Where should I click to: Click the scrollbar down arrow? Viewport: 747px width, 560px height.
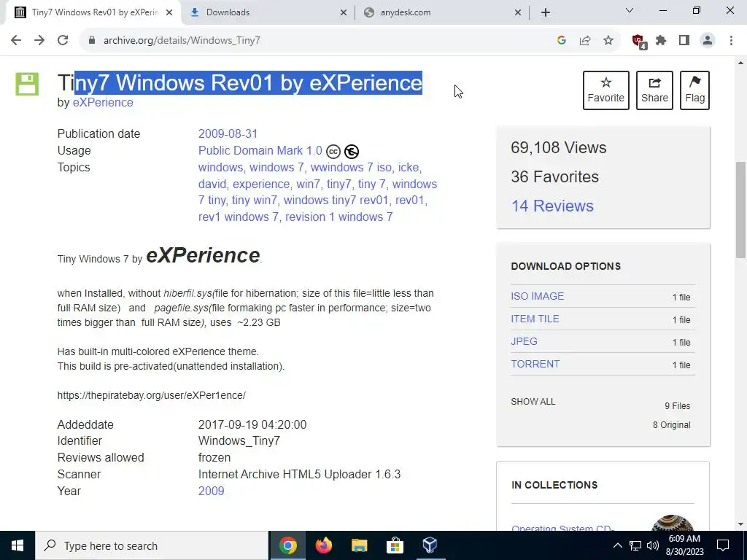pyautogui.click(x=740, y=524)
